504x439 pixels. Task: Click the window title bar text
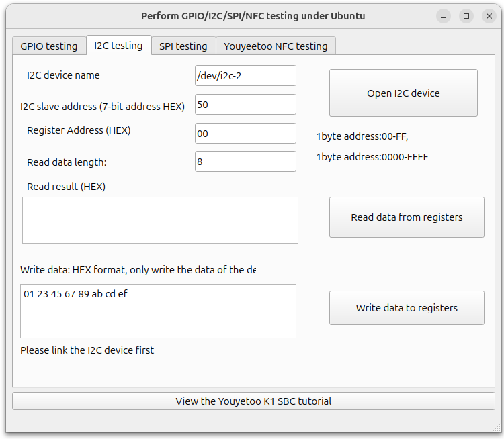pos(253,16)
